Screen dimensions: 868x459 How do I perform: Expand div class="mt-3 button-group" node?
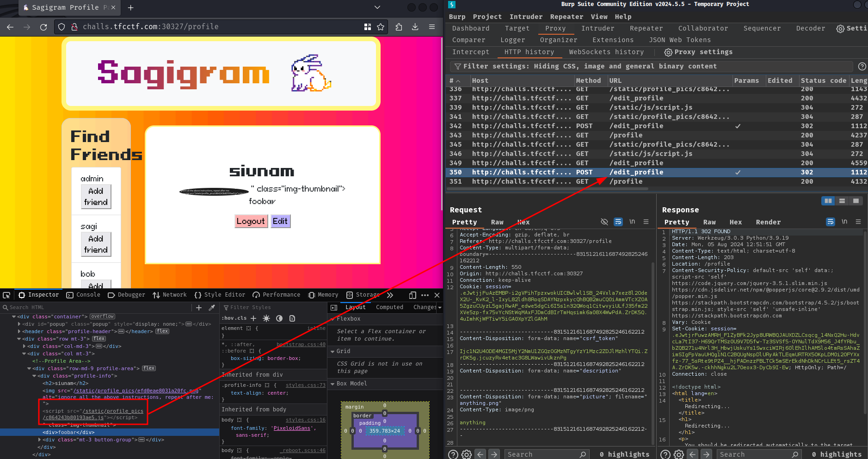39,440
